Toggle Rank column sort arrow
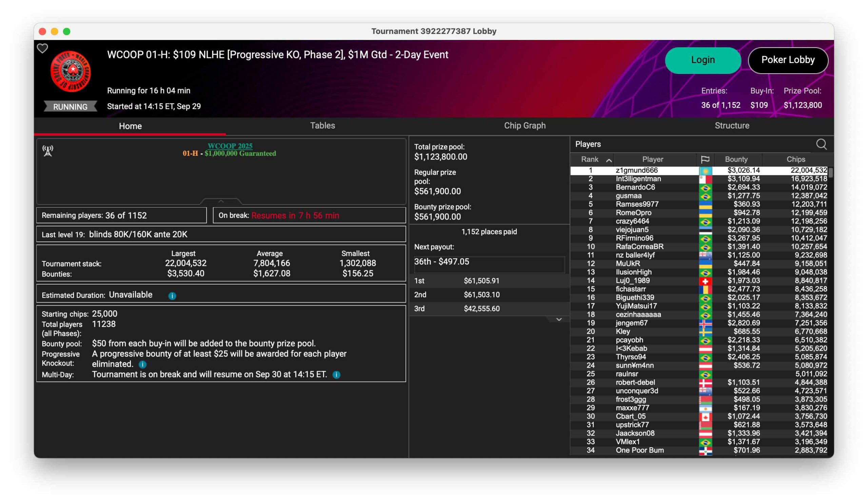Viewport: 868px width, 503px height. (609, 160)
